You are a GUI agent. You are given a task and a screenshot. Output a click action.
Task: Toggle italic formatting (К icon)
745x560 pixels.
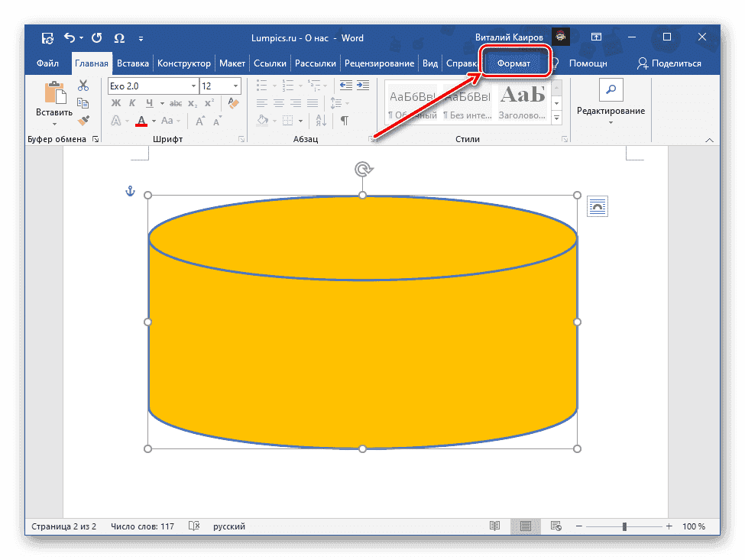pos(132,102)
